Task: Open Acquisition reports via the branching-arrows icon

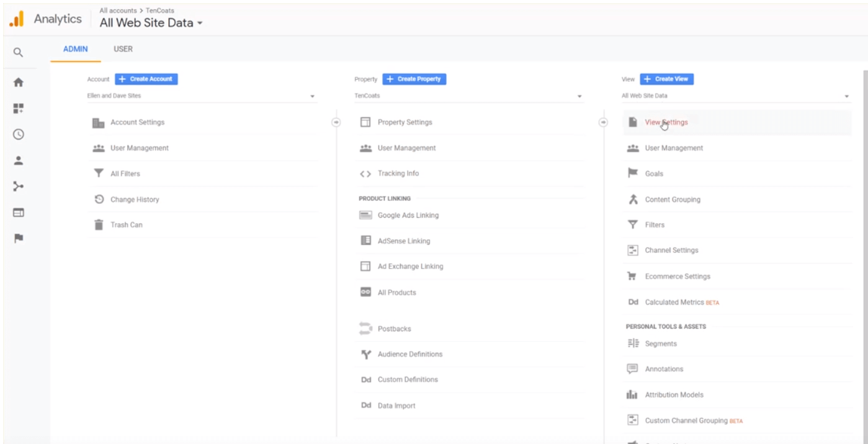Action: 19,186
